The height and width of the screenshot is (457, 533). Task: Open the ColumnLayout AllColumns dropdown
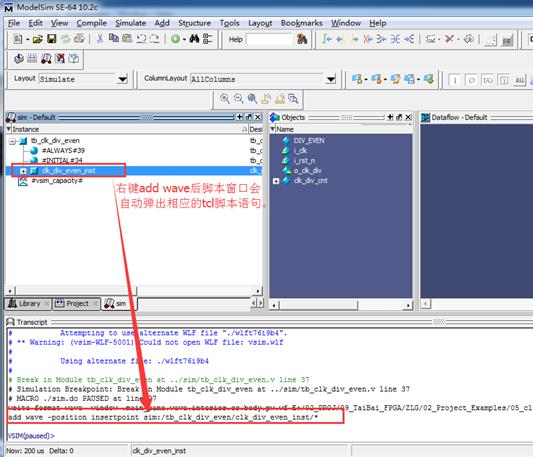coord(330,79)
